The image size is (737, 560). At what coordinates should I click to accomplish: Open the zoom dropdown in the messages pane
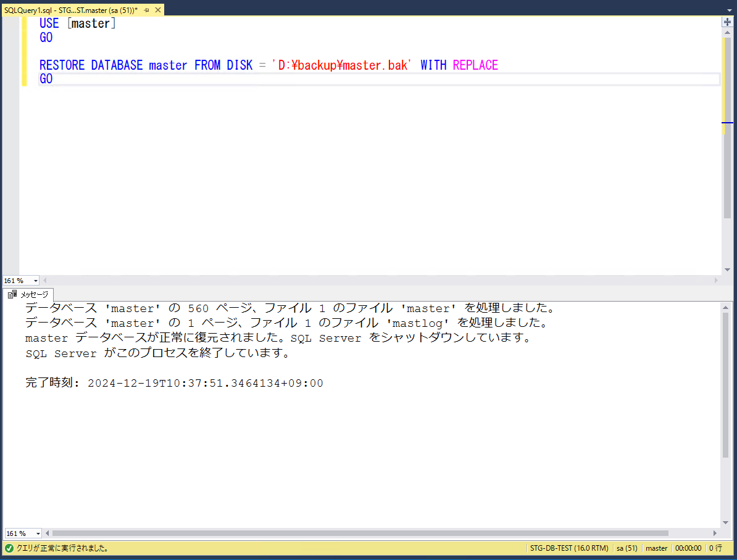(x=23, y=533)
